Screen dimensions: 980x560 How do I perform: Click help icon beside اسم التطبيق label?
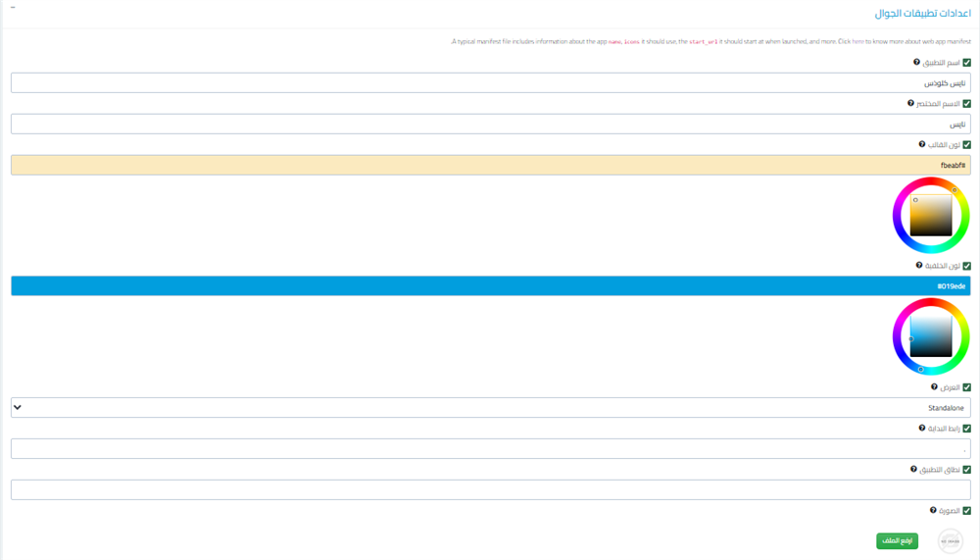click(917, 62)
